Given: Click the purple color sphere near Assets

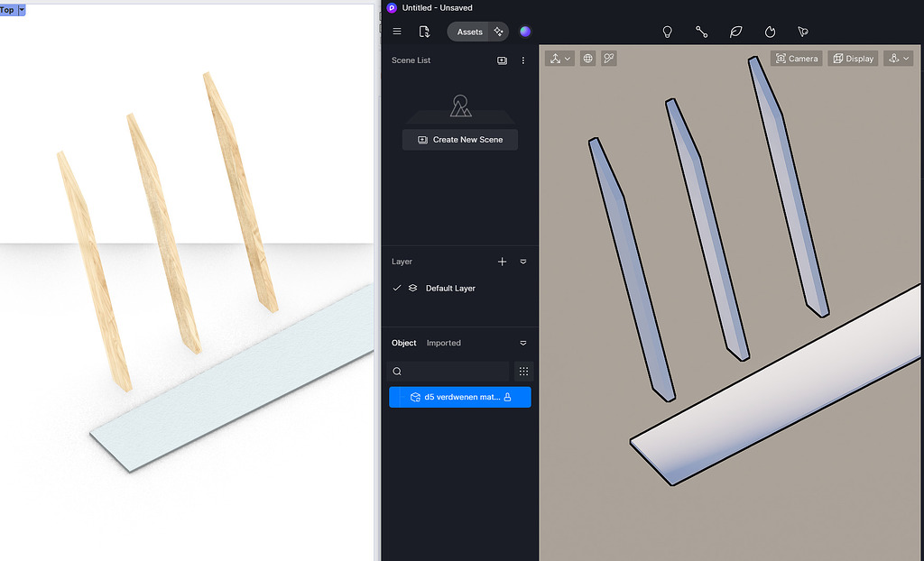Looking at the screenshot, I should coord(525,31).
